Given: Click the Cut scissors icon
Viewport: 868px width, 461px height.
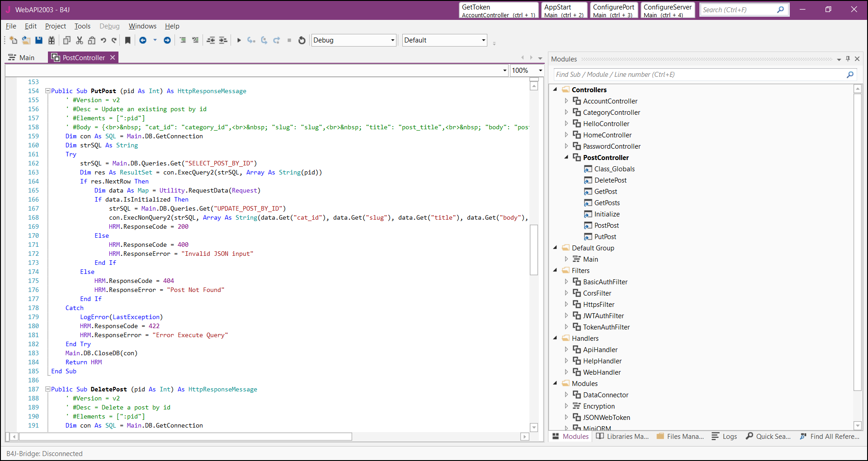Looking at the screenshot, I should (x=80, y=40).
